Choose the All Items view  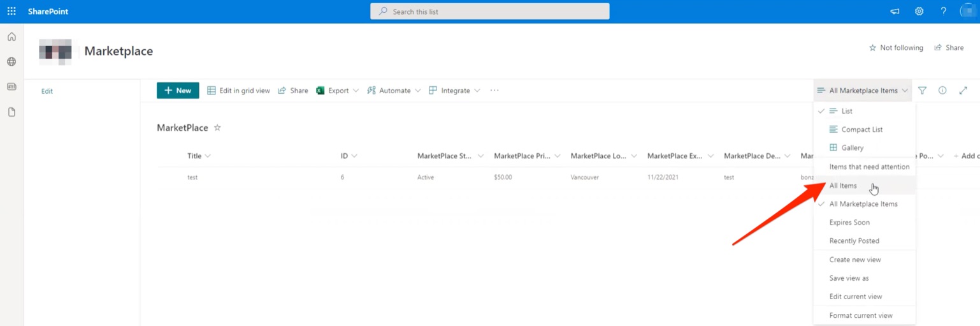click(x=843, y=186)
